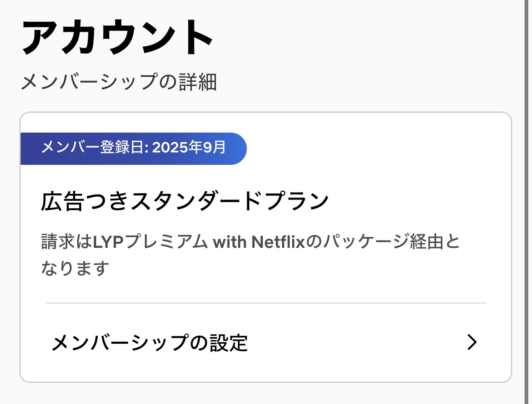Click the なります text on second line

tap(75, 268)
